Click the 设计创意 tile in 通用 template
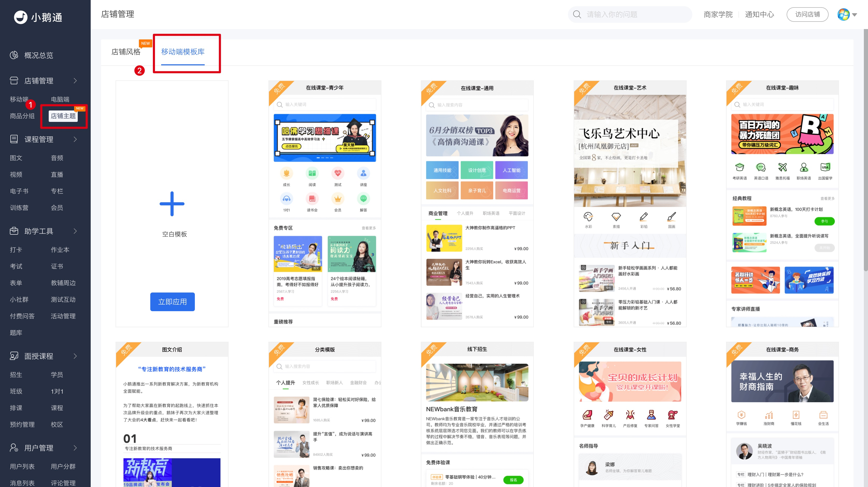868x487 pixels. (477, 170)
